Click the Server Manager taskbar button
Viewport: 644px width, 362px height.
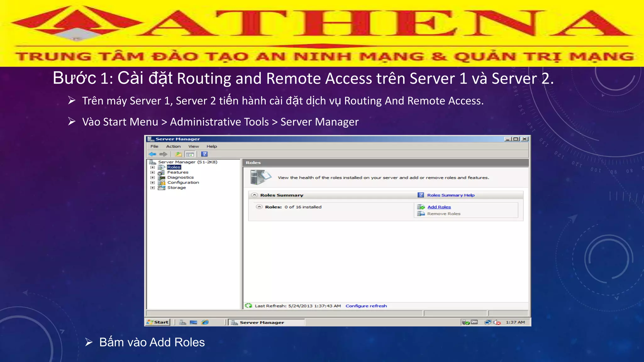[x=267, y=322]
